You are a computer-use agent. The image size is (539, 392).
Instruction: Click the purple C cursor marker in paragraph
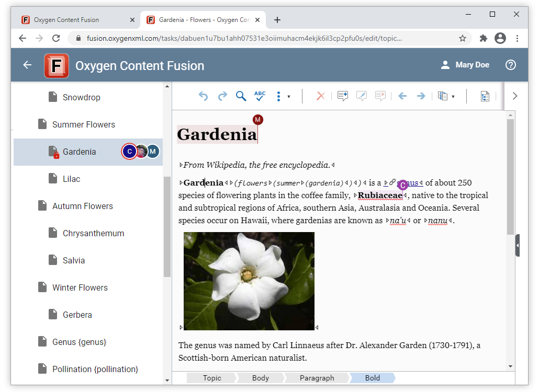click(402, 185)
